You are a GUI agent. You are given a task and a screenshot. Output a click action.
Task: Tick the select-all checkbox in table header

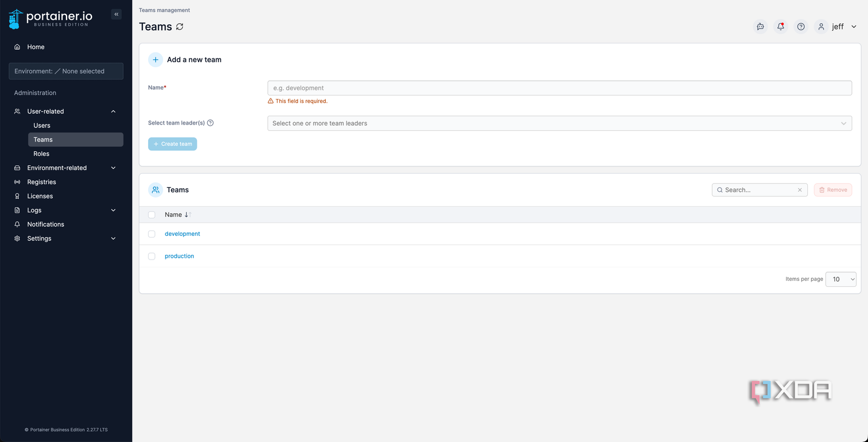coord(152,215)
